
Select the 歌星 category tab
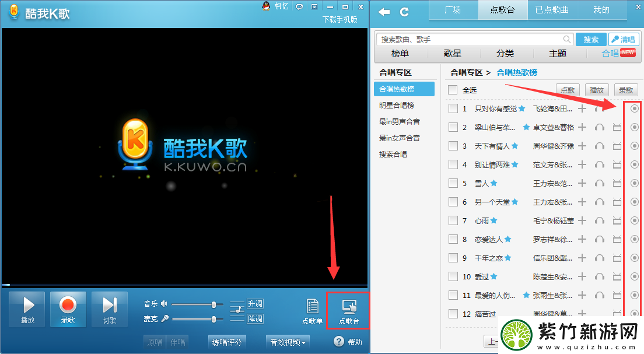[x=453, y=54]
